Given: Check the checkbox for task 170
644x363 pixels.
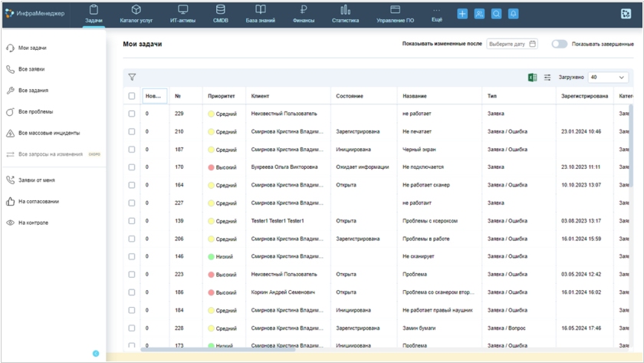Looking at the screenshot, I should (131, 167).
